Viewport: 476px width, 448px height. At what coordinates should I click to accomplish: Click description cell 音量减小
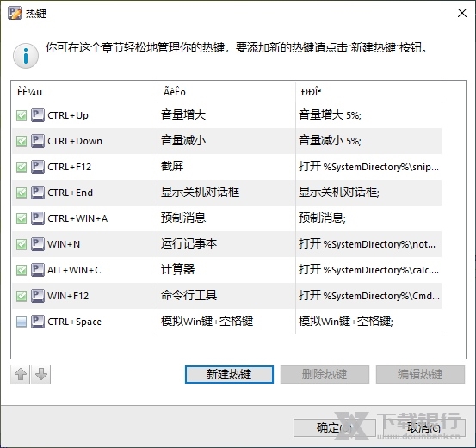[183, 141]
